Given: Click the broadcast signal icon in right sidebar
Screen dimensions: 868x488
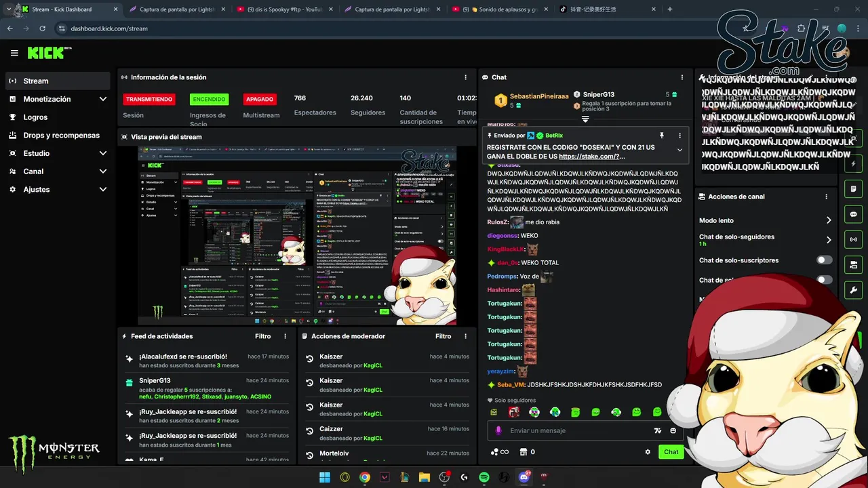Looking at the screenshot, I should pos(854,239).
